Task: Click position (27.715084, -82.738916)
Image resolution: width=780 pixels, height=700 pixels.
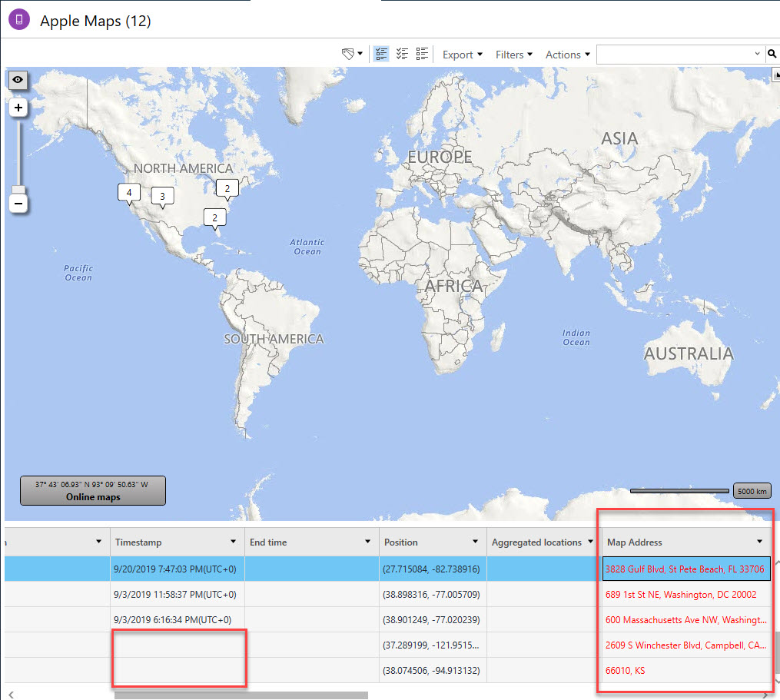Action: click(x=431, y=569)
